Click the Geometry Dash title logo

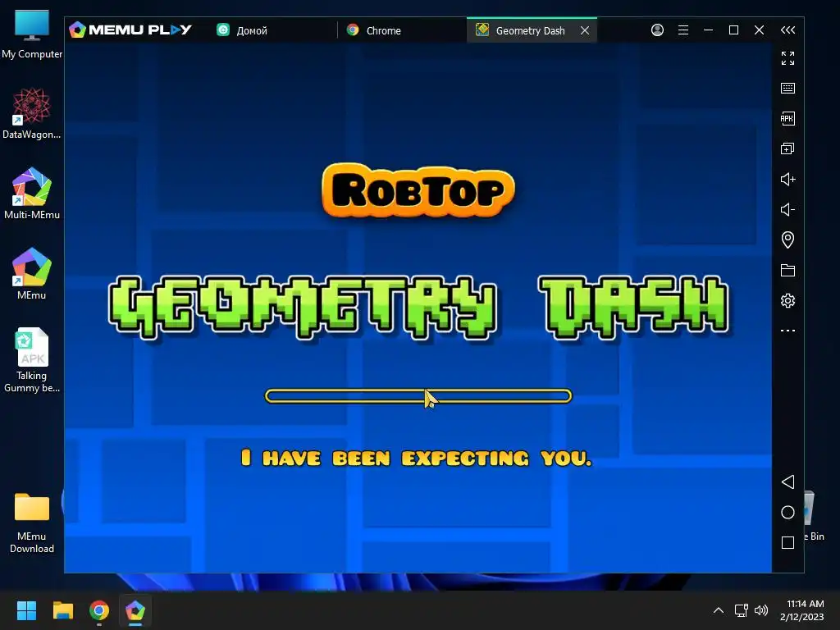pos(418,308)
